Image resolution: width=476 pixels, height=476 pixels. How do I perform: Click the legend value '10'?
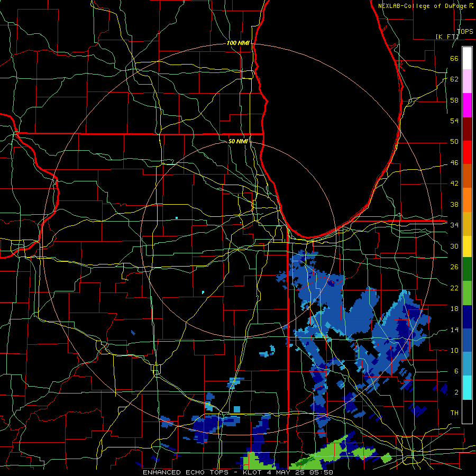454,350
